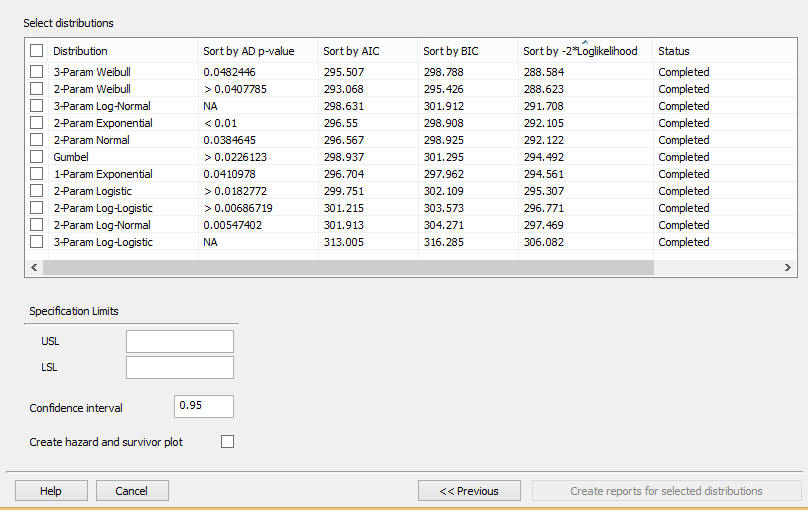Click the Status column header
Screen dimensions: 808x510
(x=673, y=51)
